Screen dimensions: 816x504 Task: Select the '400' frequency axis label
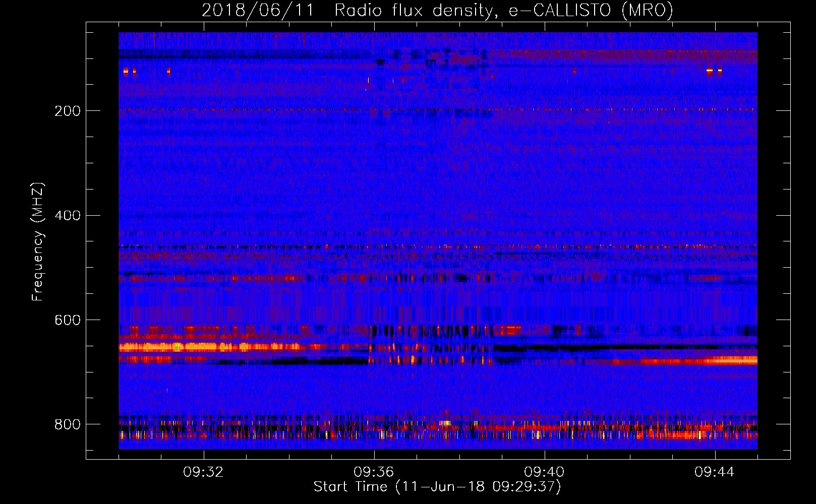click(68, 216)
